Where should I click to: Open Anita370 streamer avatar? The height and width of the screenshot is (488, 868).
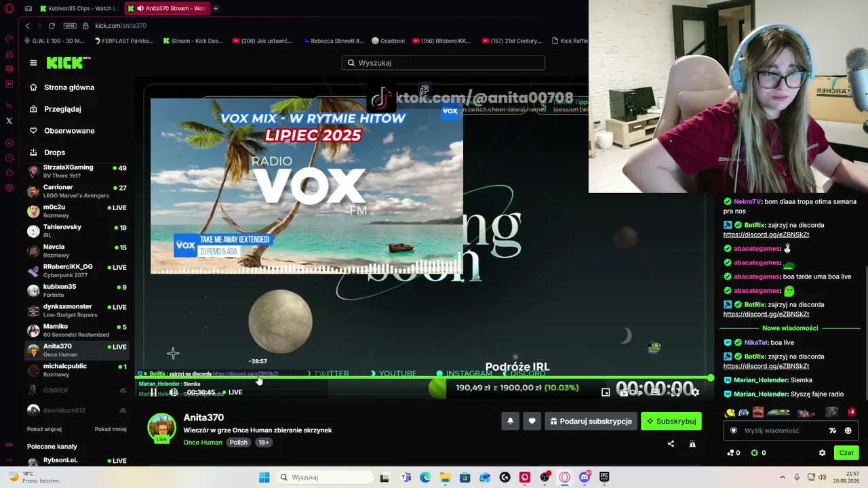tap(162, 428)
